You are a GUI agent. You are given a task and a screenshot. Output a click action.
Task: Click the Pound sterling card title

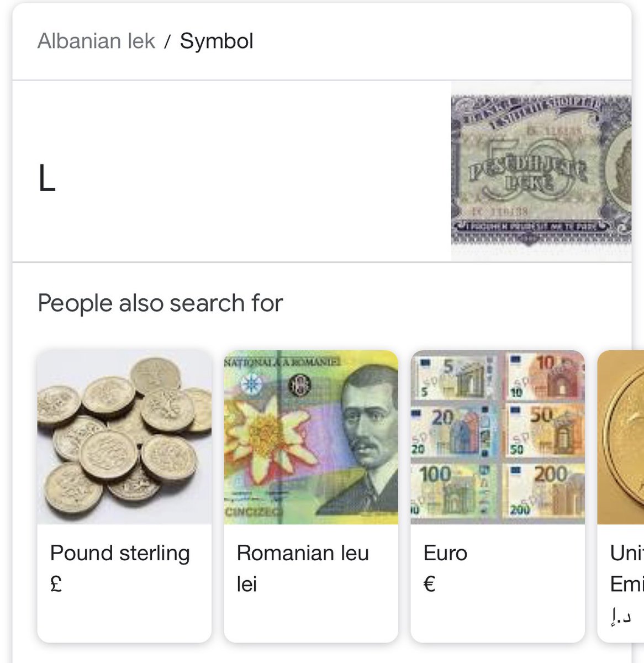[x=120, y=553]
